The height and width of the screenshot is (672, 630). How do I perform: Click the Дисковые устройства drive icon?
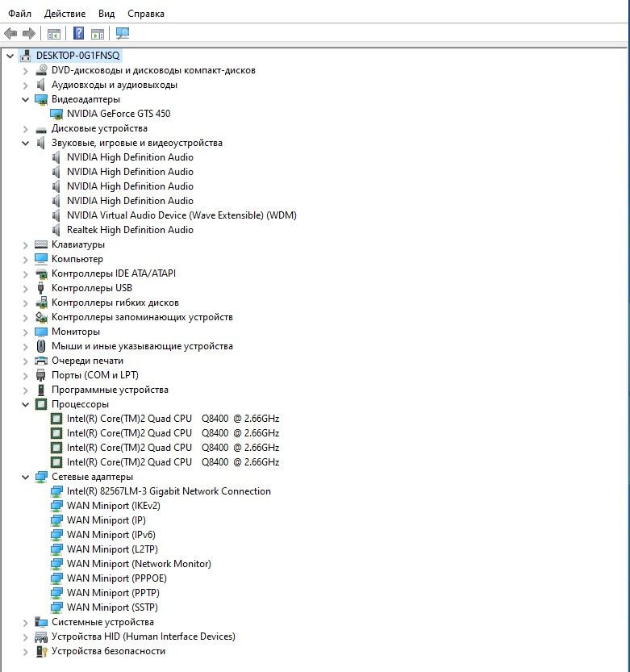41,129
